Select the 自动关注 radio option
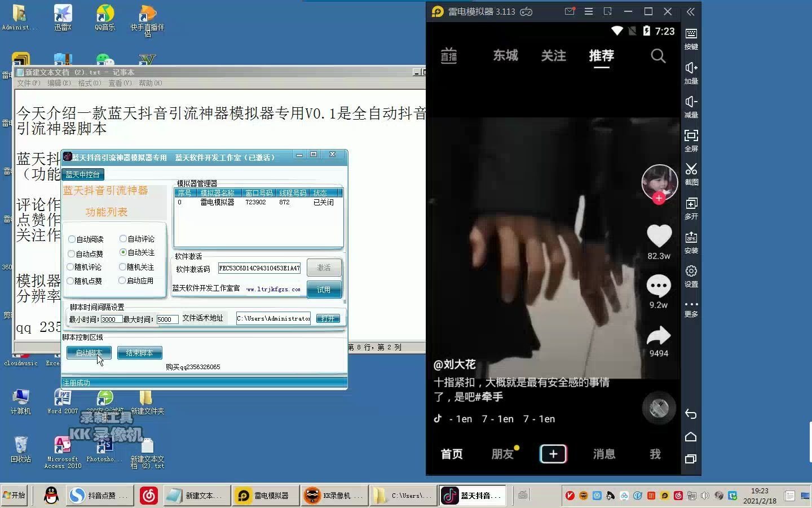Viewport: 812px width, 508px height. 123,252
